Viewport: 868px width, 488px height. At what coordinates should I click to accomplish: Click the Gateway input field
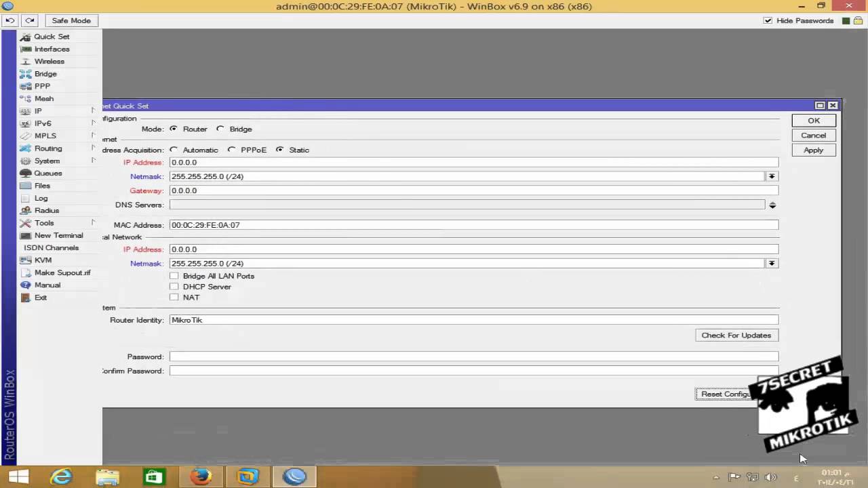[x=474, y=190]
